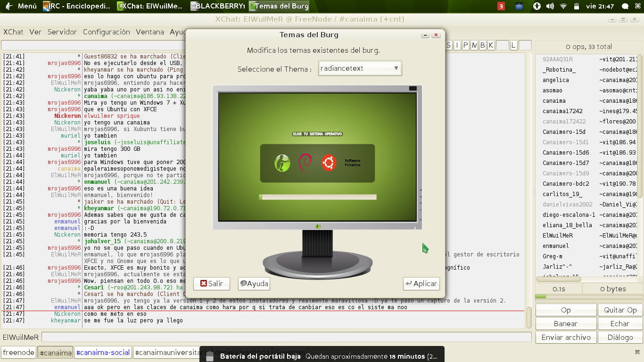Select Temas del Burg taskbar entry

[x=279, y=6]
